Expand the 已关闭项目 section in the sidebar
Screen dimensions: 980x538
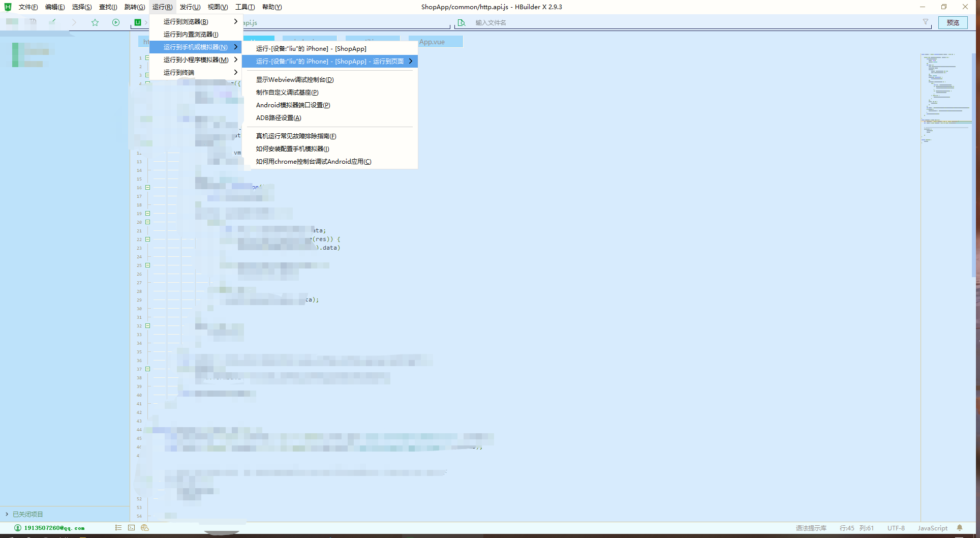click(6, 514)
